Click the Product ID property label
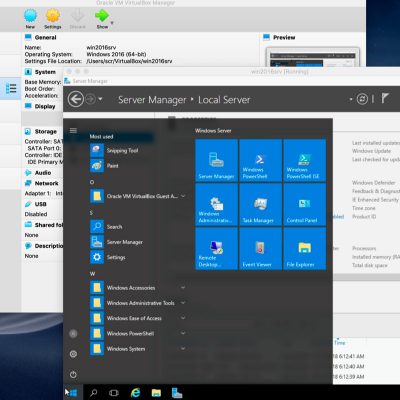Viewport: 400px width, 400px height. click(x=364, y=216)
